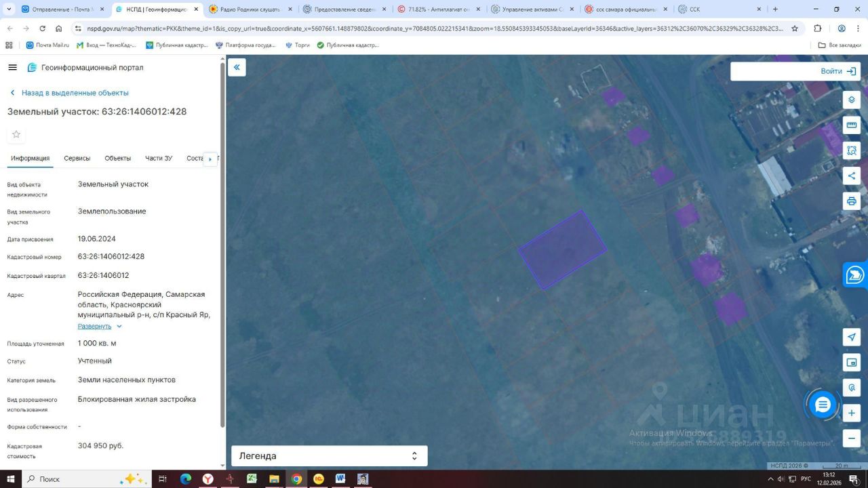Open the map layers panel icon
This screenshot has height=488, width=868.
coord(852,100)
